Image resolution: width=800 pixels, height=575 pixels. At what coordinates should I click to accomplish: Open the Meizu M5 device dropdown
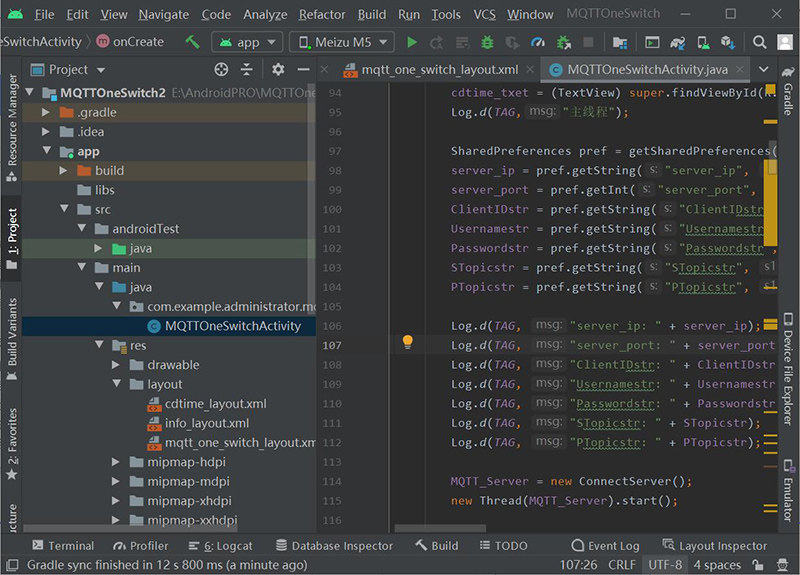[342, 42]
